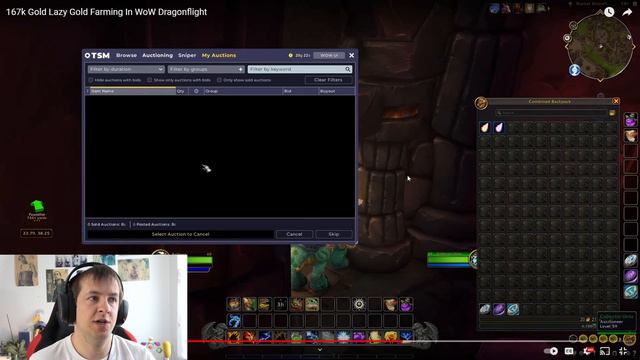Select the purple orb in backpack bottom row
Viewport: 640px width, 360px height.
[499, 309]
